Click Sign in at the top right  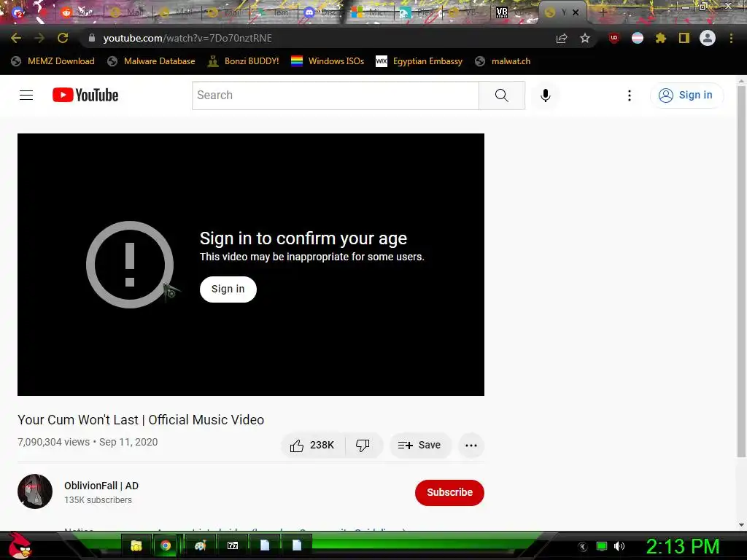point(686,96)
